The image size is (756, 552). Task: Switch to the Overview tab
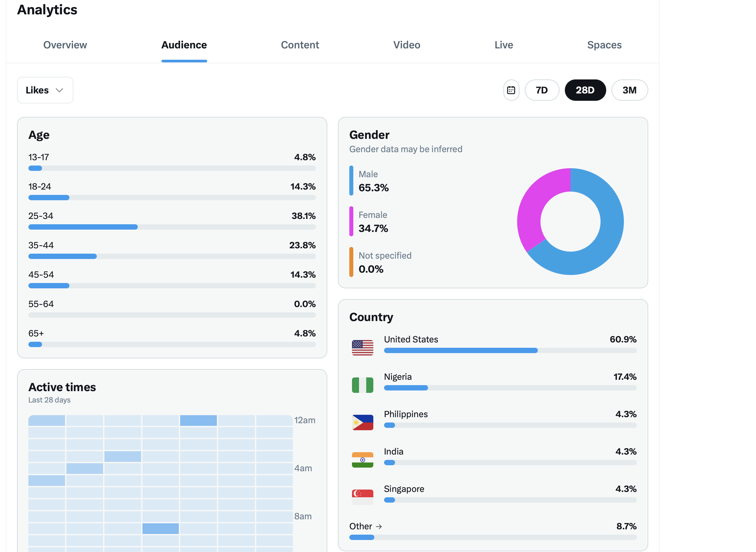tap(65, 45)
